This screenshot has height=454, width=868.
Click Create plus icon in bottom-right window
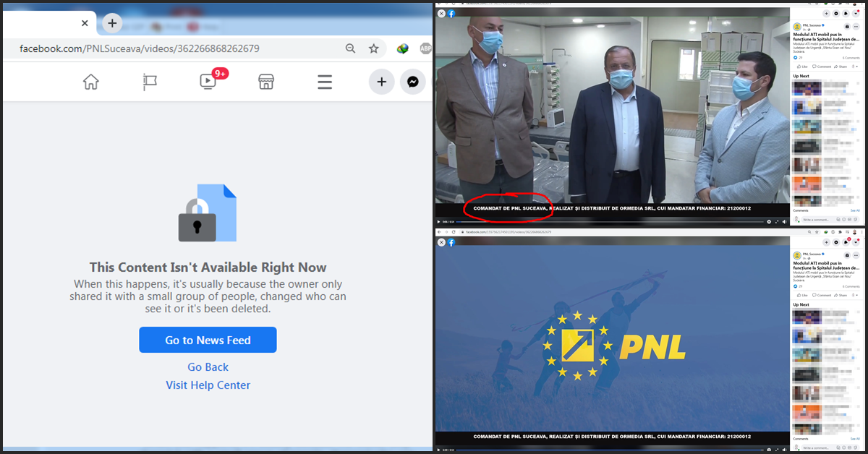point(826,242)
